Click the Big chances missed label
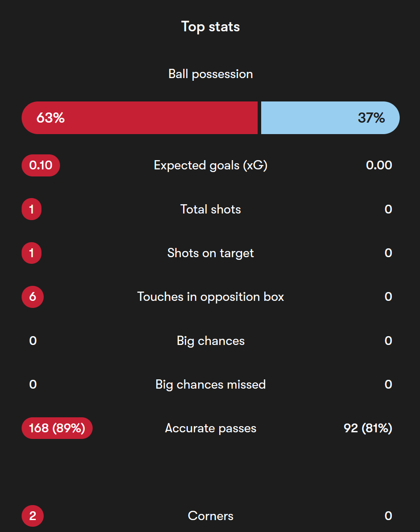This screenshot has width=420, height=532. pos(210,384)
